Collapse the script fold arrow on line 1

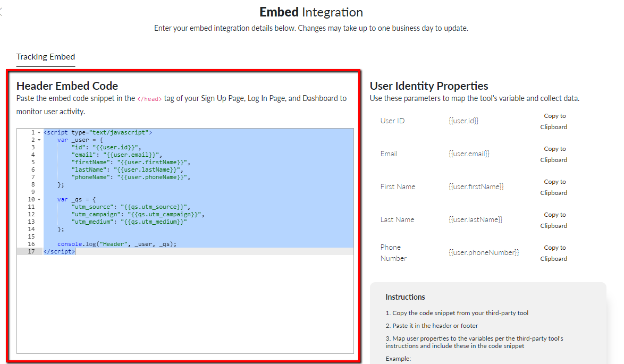pyautogui.click(x=39, y=132)
